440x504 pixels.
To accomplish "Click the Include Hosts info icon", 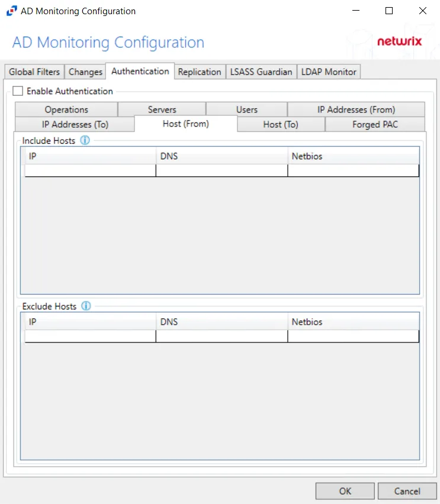I will 85,140.
